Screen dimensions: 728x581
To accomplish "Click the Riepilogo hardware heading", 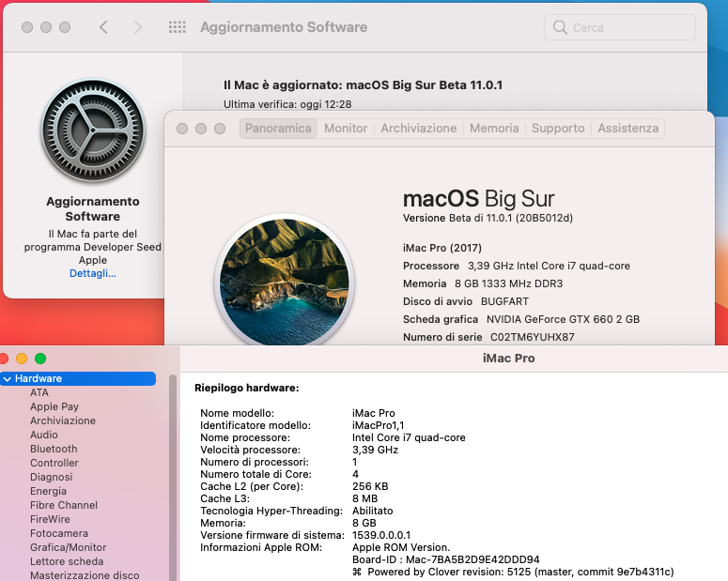I will [x=246, y=388].
